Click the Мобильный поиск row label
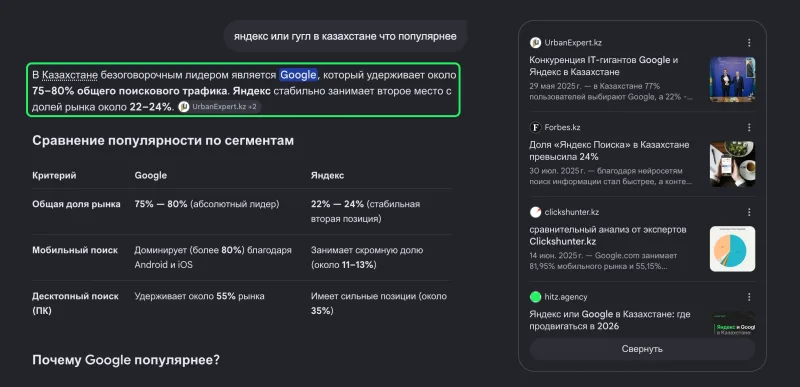The height and width of the screenshot is (387, 800). [75, 250]
